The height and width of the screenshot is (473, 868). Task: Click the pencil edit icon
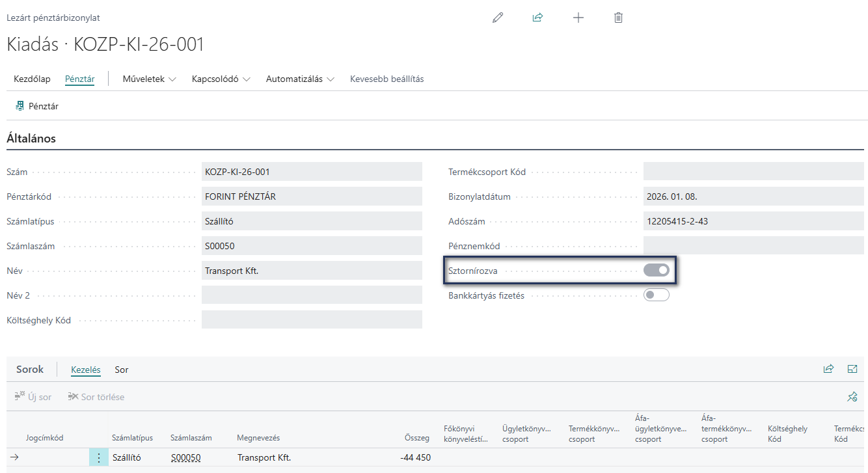[x=498, y=18]
